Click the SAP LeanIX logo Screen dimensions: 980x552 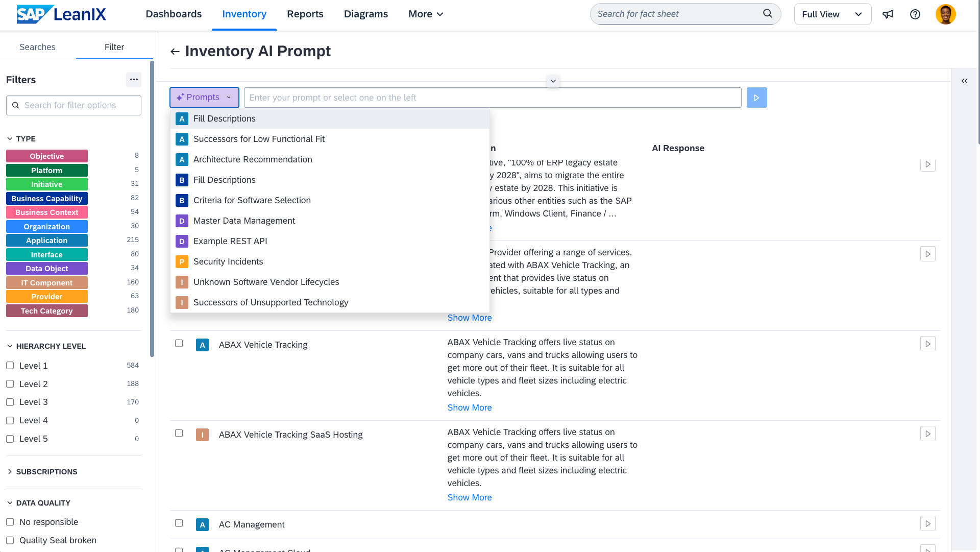click(x=61, y=14)
